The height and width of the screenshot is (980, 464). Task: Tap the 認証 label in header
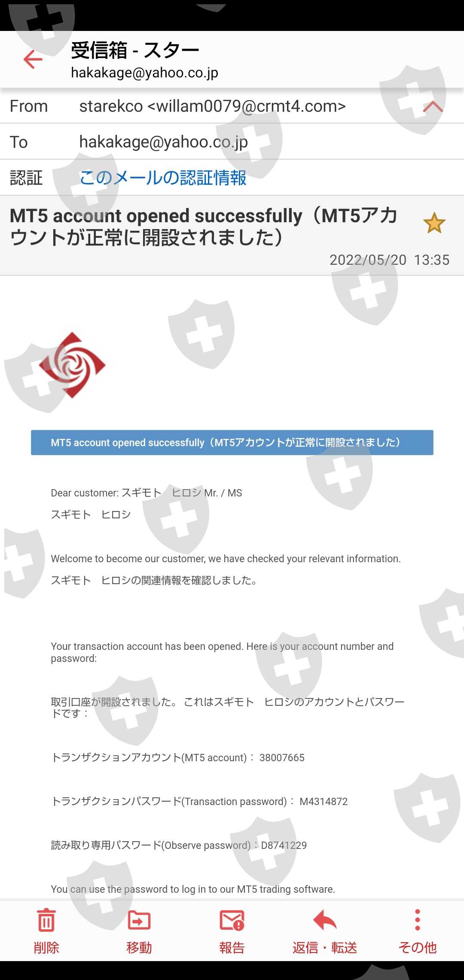click(x=26, y=178)
